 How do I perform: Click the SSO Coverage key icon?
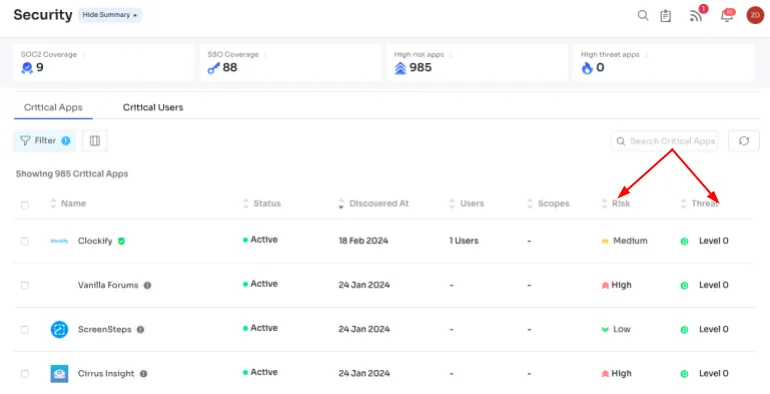(x=214, y=68)
